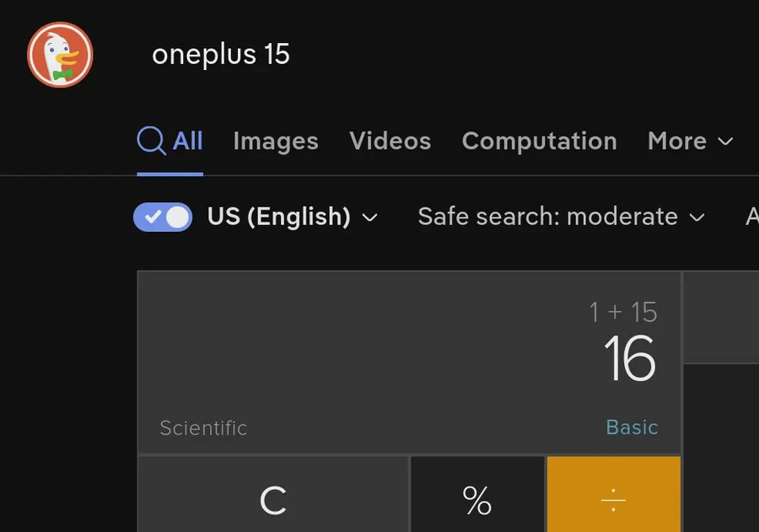Click the magnifier icon beside All

point(151,141)
